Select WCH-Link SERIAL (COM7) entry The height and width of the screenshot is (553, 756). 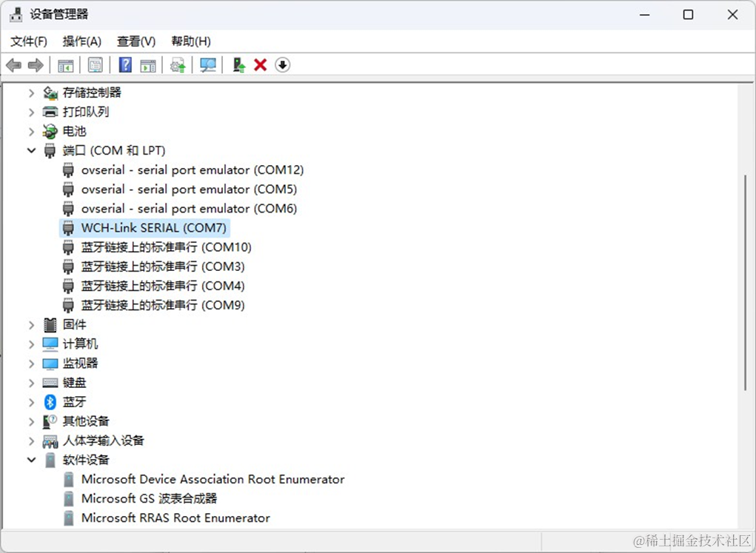(x=154, y=227)
